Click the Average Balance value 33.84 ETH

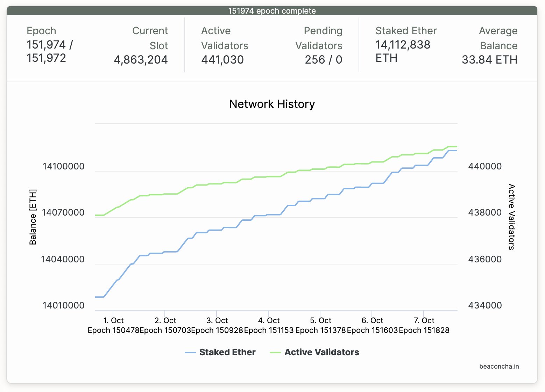coord(489,60)
